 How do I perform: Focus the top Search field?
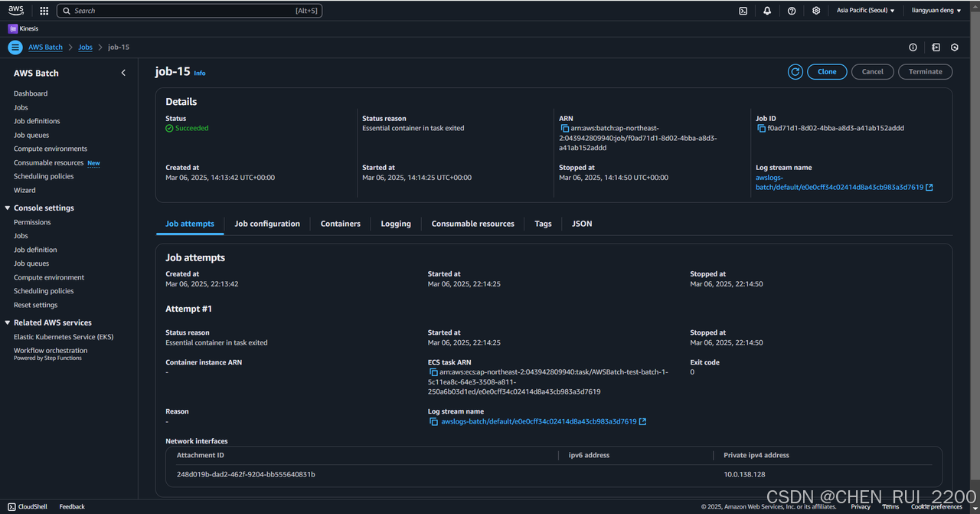click(189, 11)
